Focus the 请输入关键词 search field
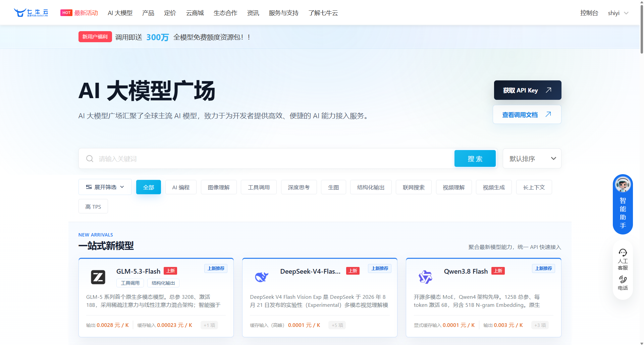The height and width of the screenshot is (345, 644). coord(267,158)
